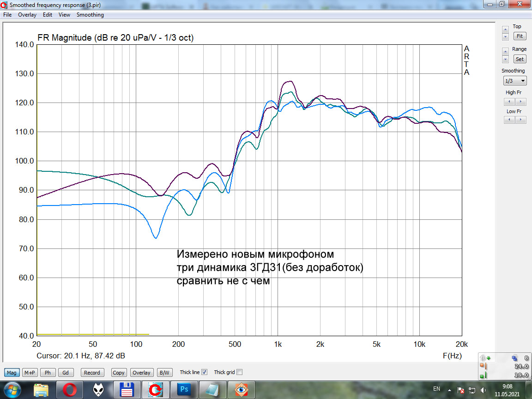Click the Show desktop strip beside clock
The image size is (532, 399).
pos(529,390)
